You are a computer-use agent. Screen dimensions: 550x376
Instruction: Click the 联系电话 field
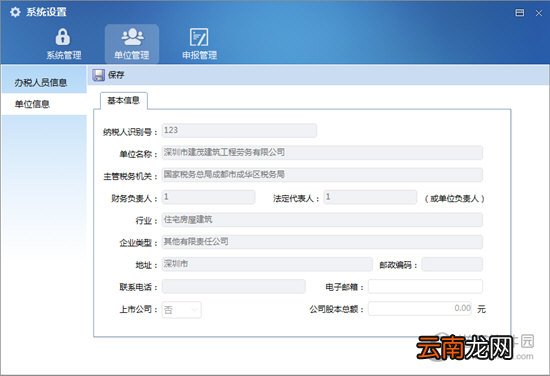(234, 287)
